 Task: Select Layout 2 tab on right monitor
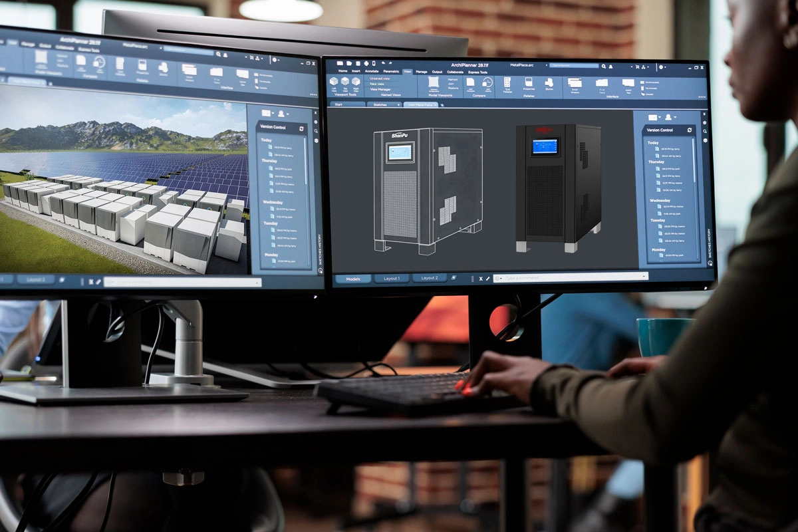[x=430, y=278]
